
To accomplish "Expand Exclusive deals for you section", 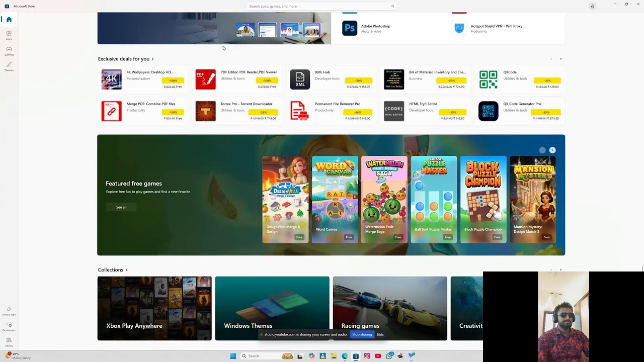I will tap(126, 59).
